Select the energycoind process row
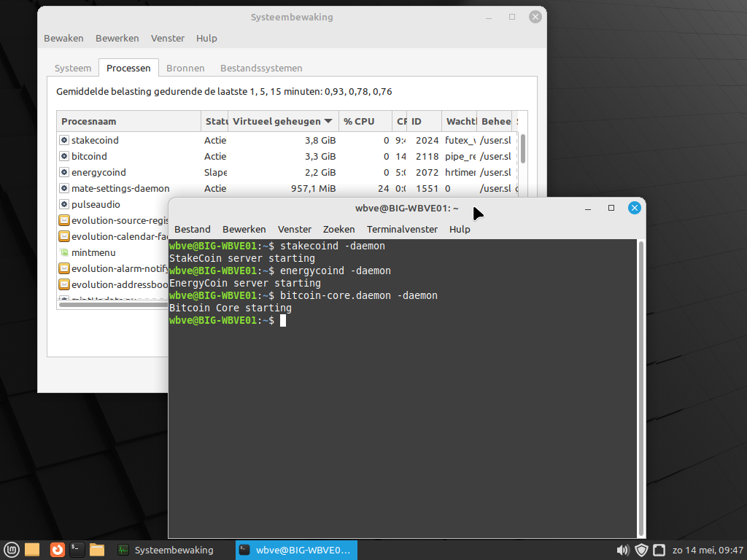This screenshot has width=747, height=560. (287, 172)
